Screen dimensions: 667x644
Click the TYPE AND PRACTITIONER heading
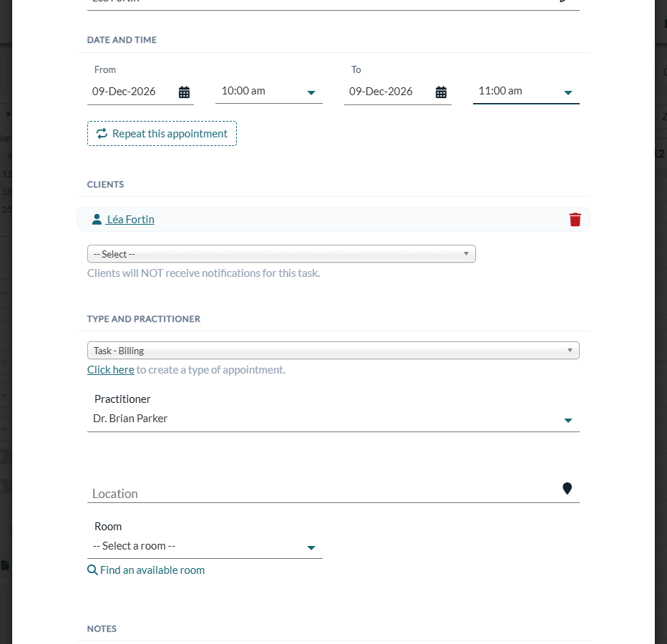pos(143,319)
